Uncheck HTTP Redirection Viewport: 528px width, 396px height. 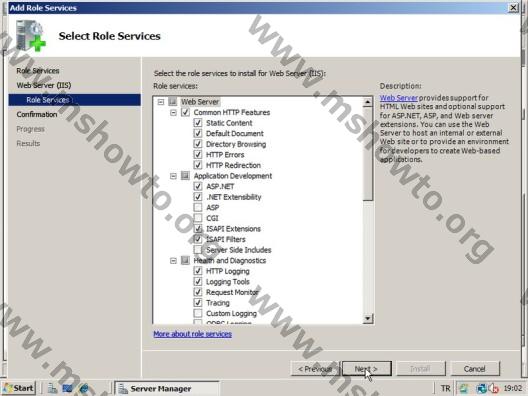[198, 165]
